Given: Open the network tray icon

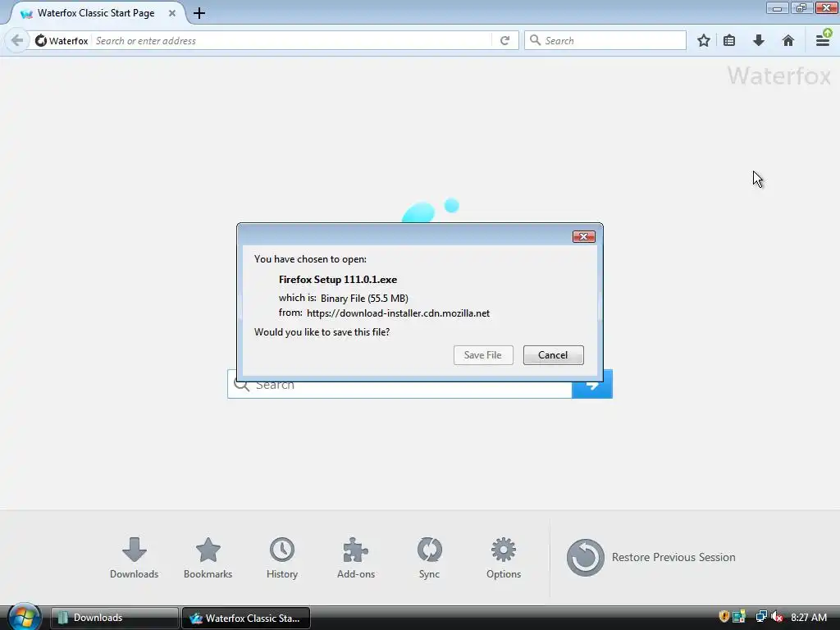Looking at the screenshot, I should click(760, 617).
